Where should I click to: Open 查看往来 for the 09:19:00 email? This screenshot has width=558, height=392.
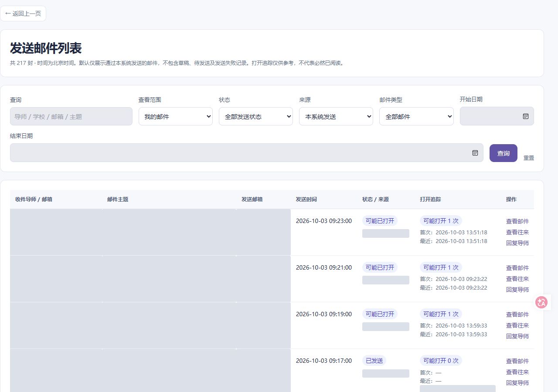click(x=517, y=325)
